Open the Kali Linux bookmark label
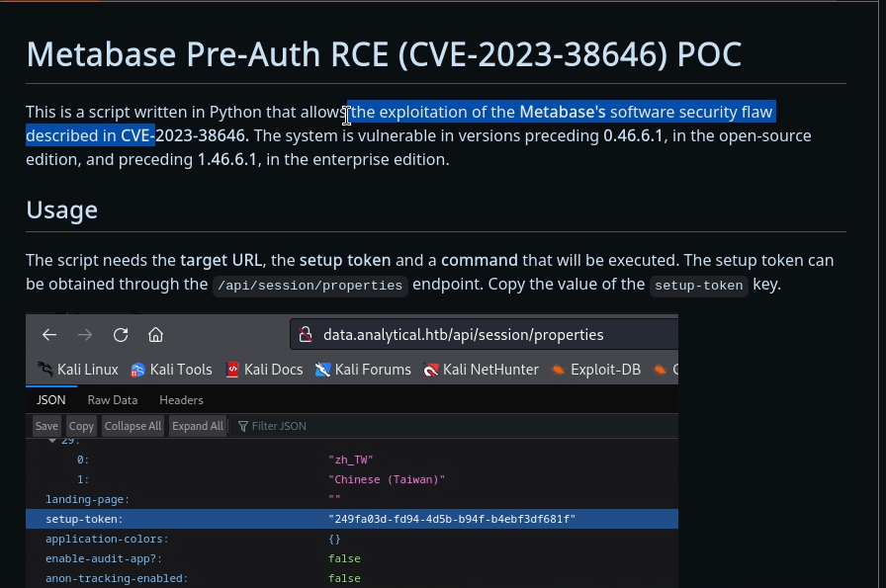 pos(88,370)
